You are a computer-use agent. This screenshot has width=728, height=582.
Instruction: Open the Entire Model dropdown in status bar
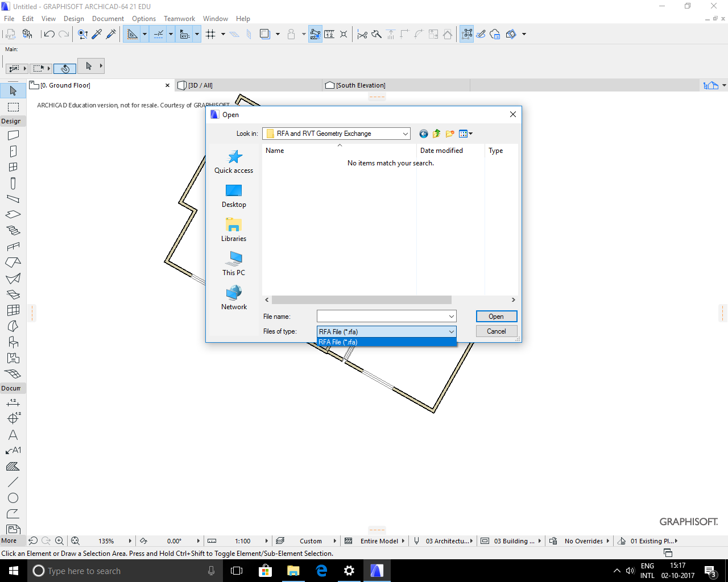point(382,541)
